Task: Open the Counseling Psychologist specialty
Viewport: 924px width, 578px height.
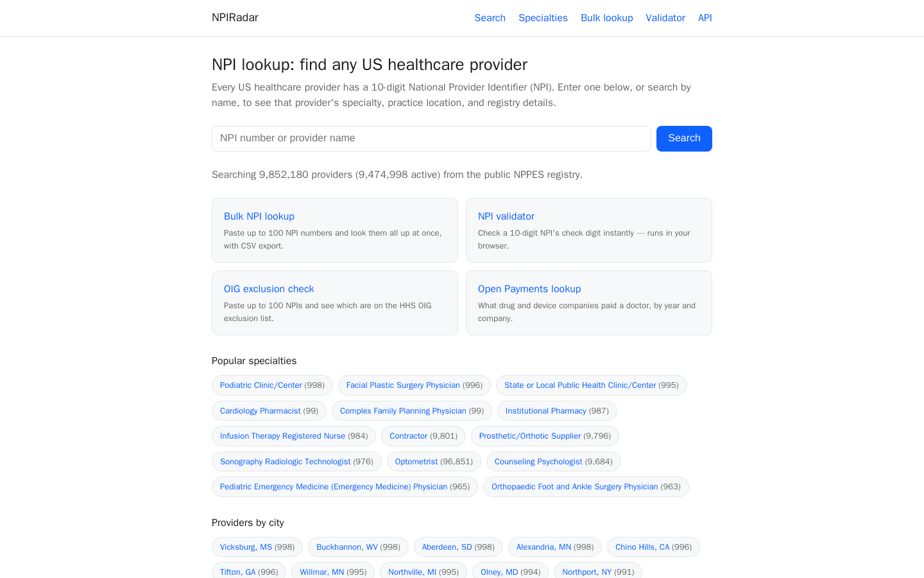Action: click(554, 462)
